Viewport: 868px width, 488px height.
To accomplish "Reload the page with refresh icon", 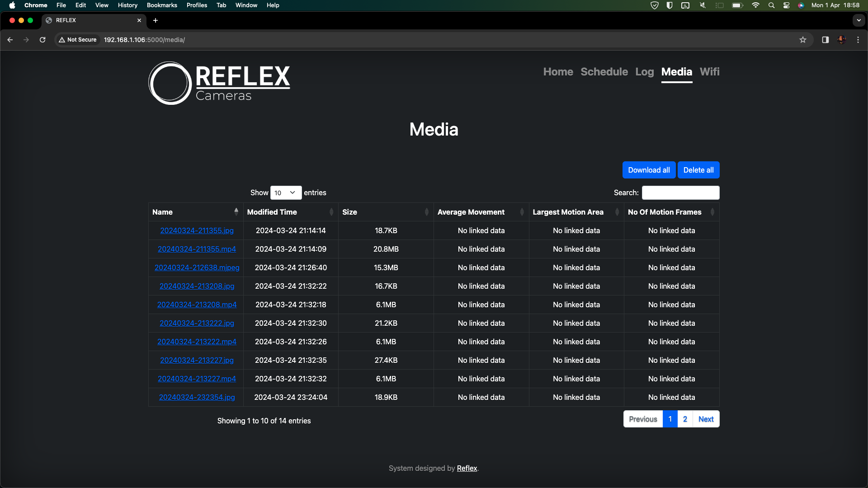I will click(x=42, y=40).
